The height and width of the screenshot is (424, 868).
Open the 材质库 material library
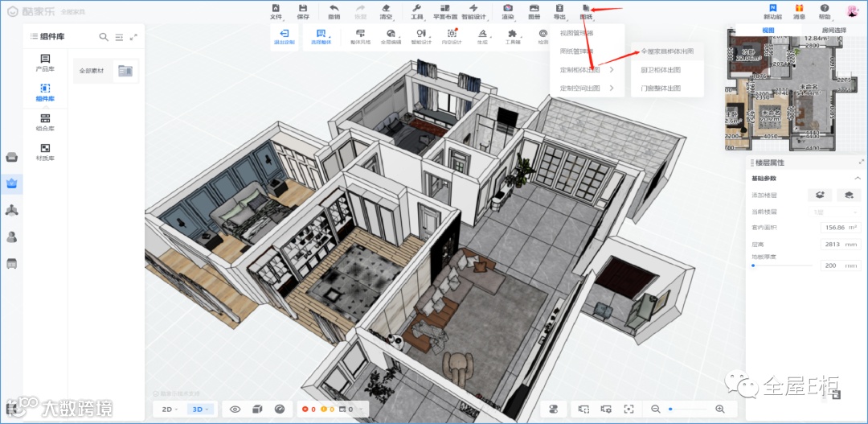click(x=45, y=152)
